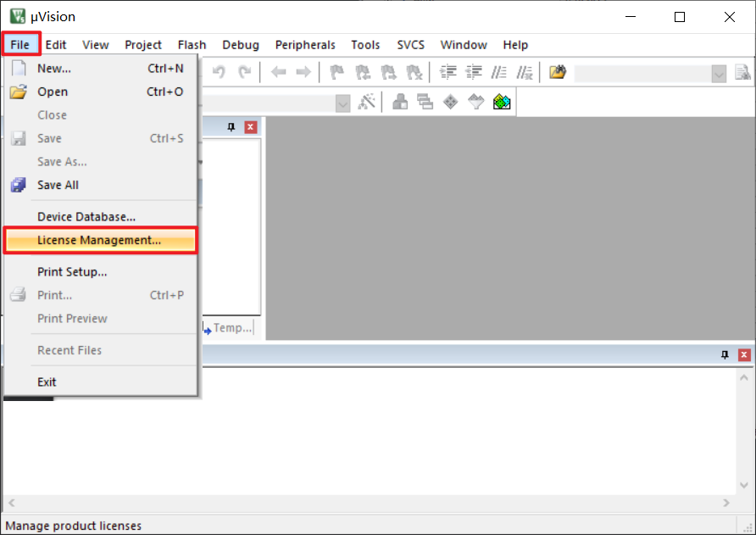
Task: Open the Edit menu
Action: (x=56, y=45)
